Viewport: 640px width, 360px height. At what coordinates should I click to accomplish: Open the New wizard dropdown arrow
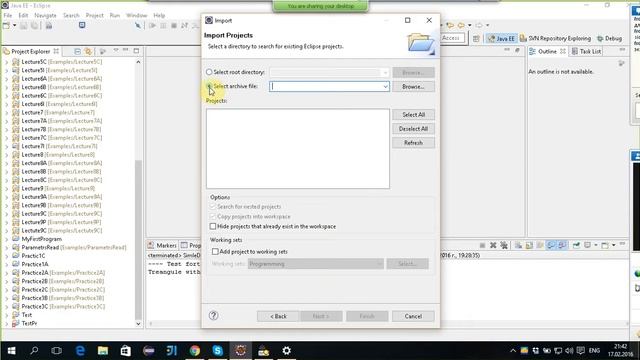click(14, 26)
